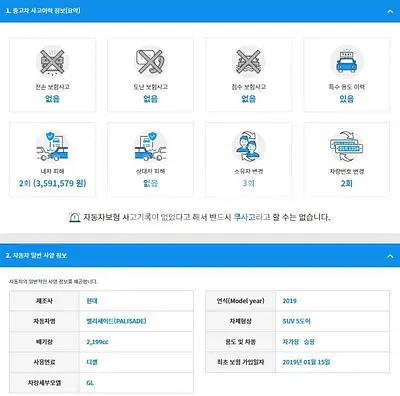Click the 3회 owner change count

(x=248, y=183)
